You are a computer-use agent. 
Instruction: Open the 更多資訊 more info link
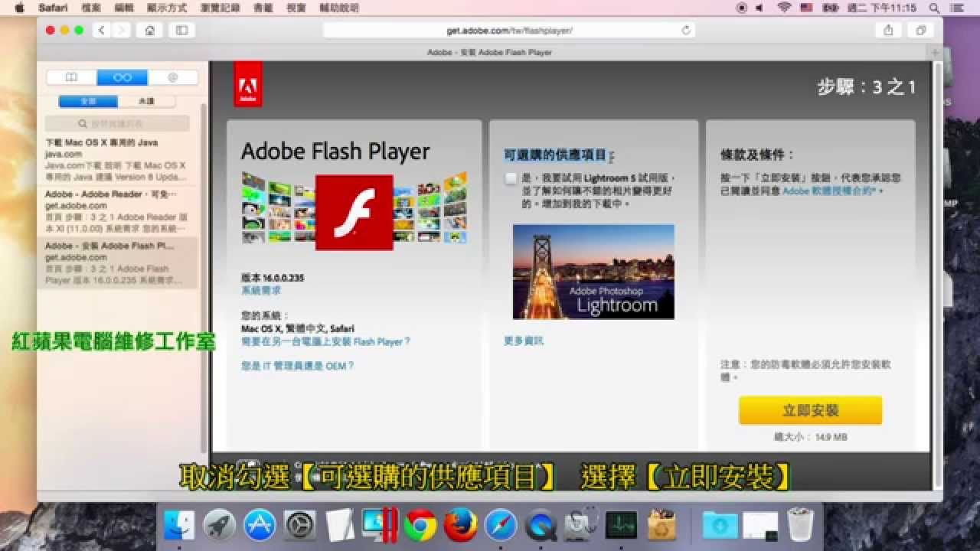point(524,341)
